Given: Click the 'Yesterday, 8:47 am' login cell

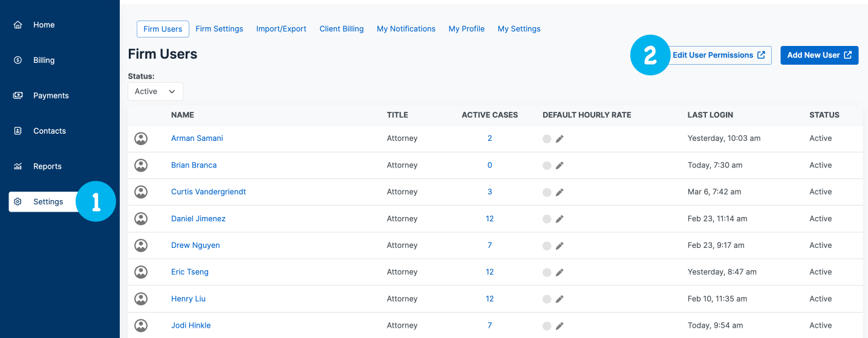Looking at the screenshot, I should 722,272.
